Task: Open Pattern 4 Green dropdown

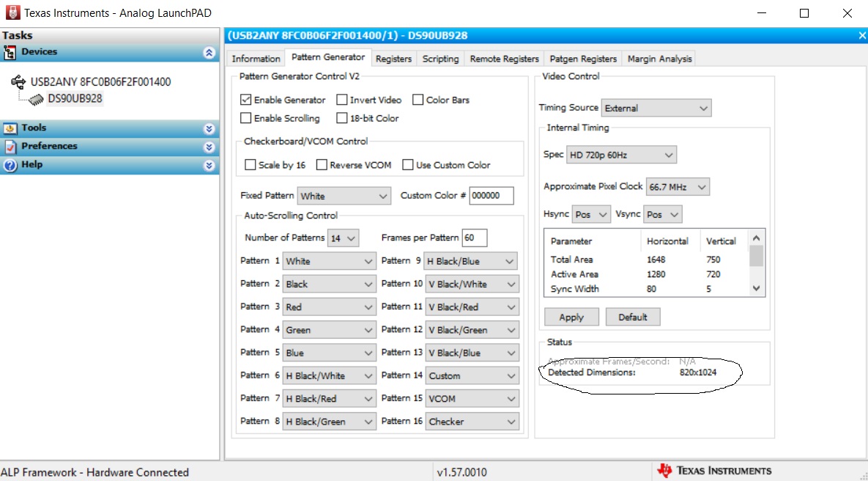Action: [330, 330]
